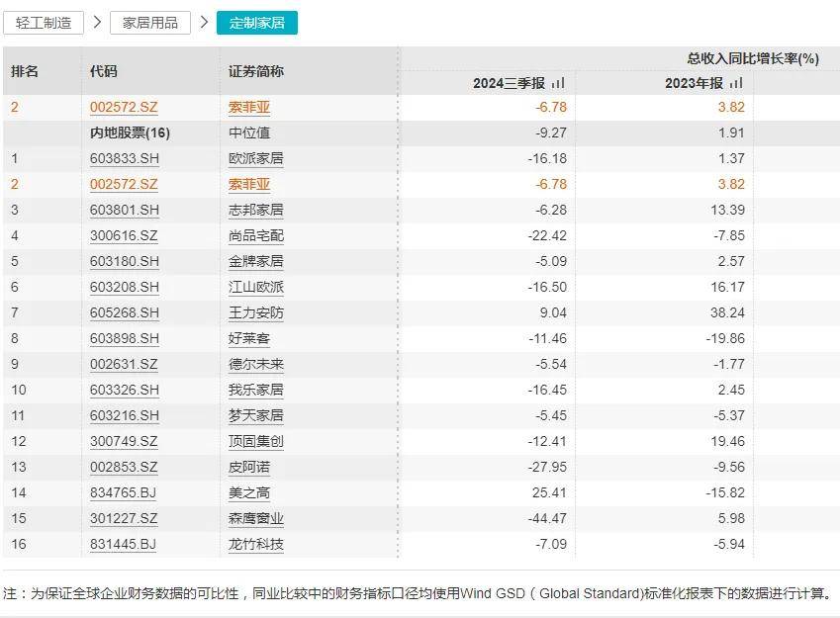Viewport: 840px width, 618px height.
Task: Open stock code link 603898.SH
Action: [x=125, y=338]
